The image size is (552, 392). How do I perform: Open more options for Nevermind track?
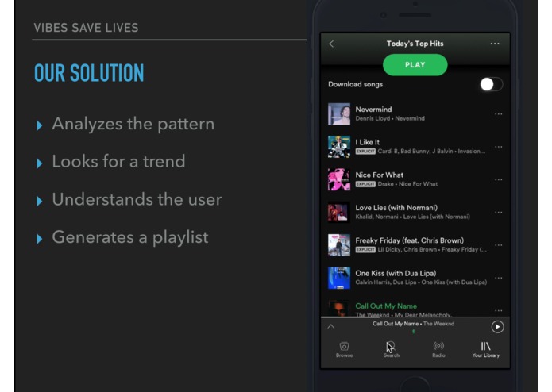click(498, 114)
